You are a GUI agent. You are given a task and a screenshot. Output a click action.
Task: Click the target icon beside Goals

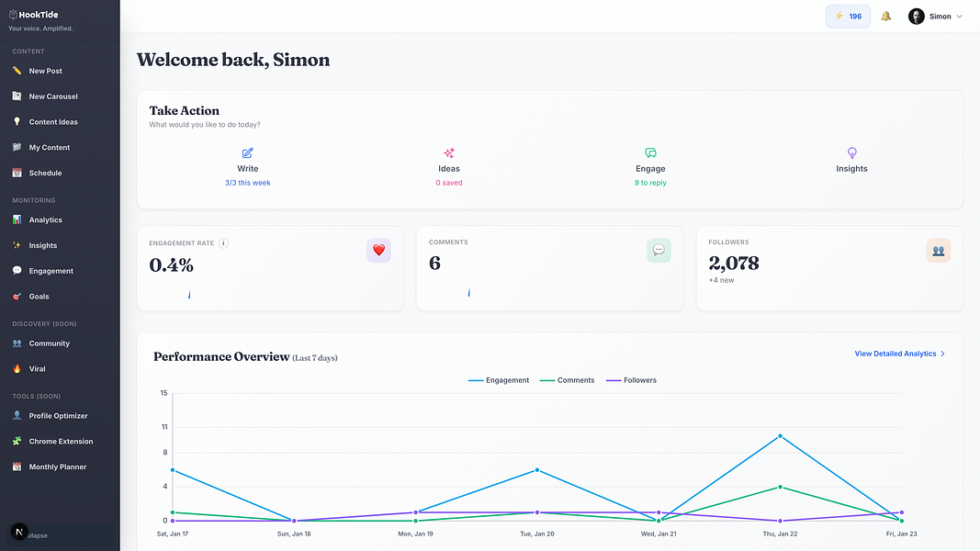point(17,296)
